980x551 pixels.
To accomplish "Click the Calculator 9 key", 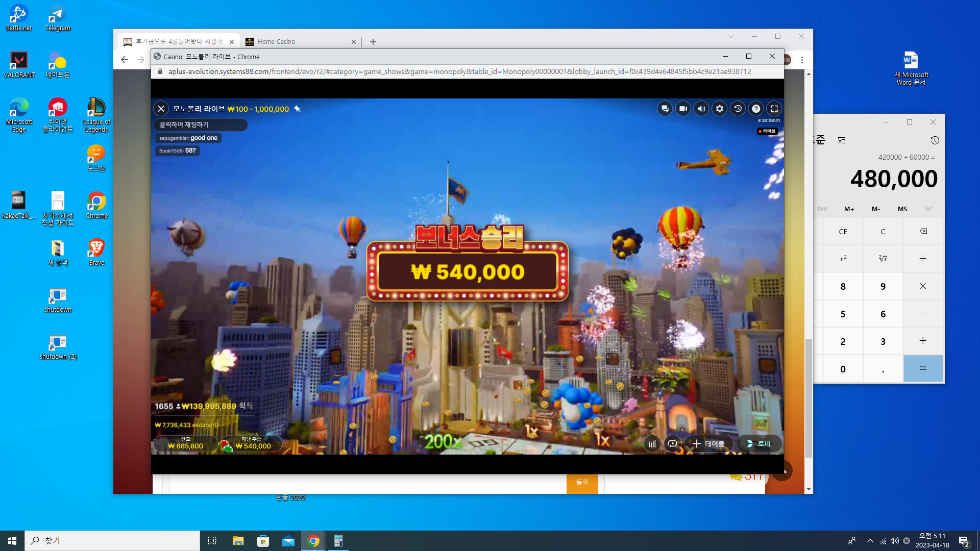I will pyautogui.click(x=883, y=286).
